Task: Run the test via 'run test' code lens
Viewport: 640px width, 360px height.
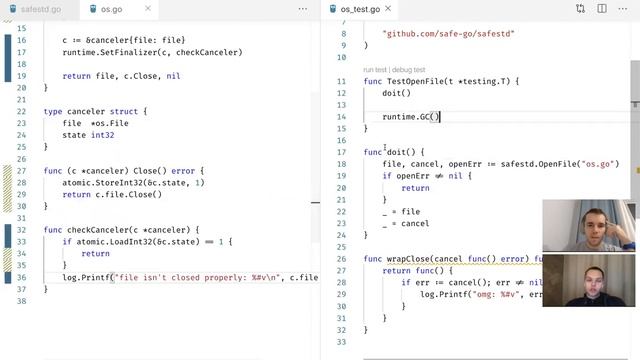Action: coord(375,70)
